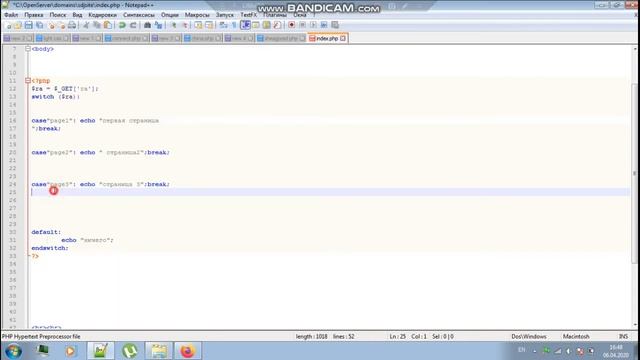Open Find with the binoculars icon
640x360 pixels.
coord(147,25)
